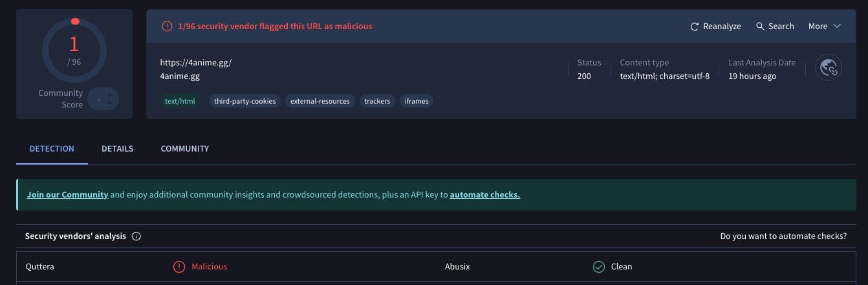Click the text/html tag
The image size is (868, 285).
click(x=180, y=101)
